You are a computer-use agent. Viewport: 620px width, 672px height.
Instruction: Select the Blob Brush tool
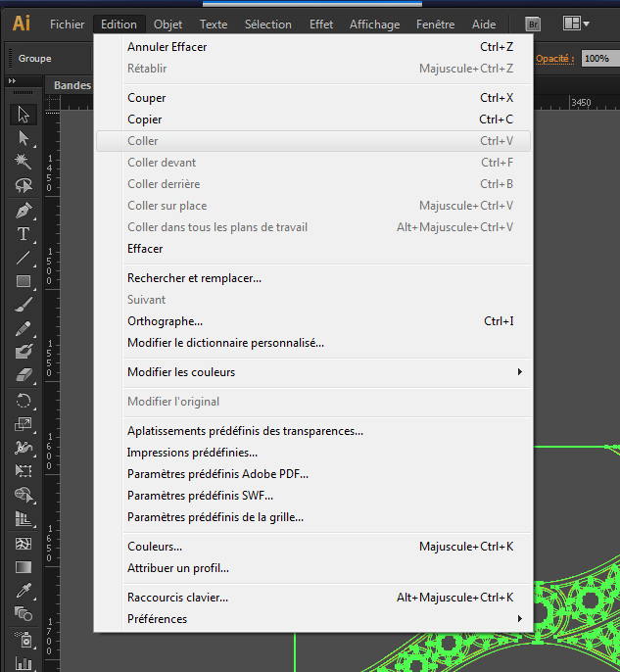[x=24, y=352]
